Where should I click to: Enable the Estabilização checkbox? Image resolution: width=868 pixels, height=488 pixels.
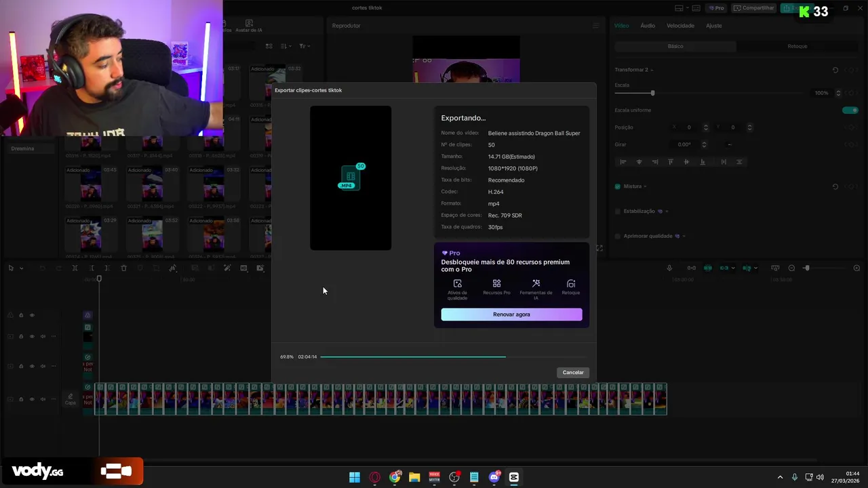[x=618, y=211]
